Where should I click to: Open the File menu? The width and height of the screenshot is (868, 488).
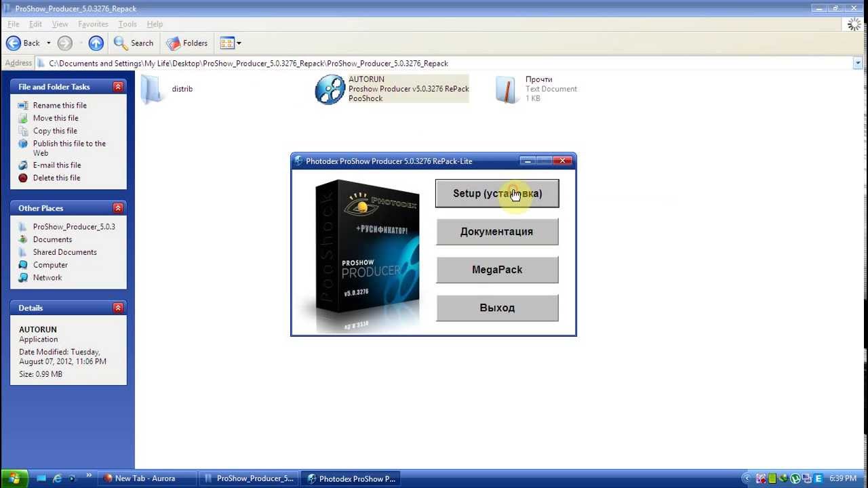(13, 24)
